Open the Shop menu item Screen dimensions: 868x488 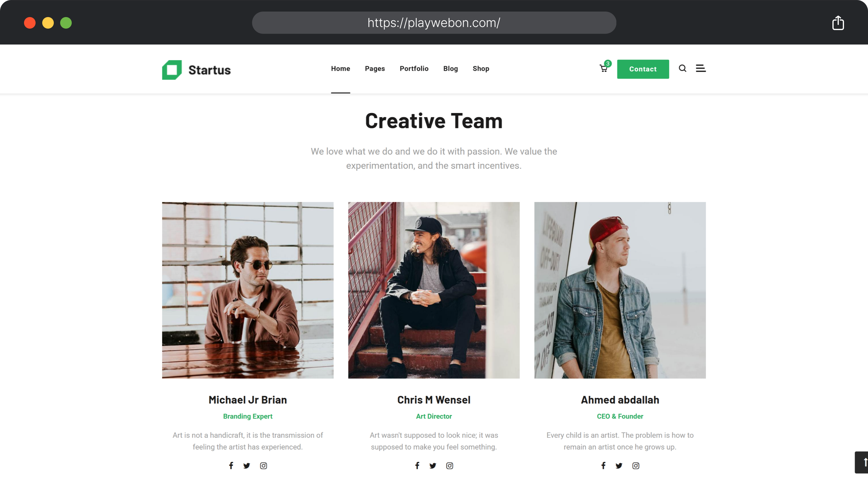click(481, 69)
